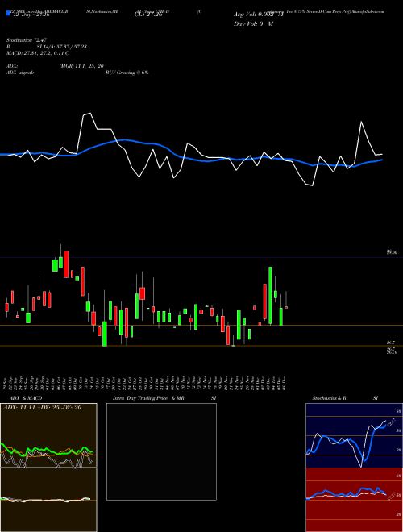Click the empty intraday trading price chart box
The height and width of the screenshot is (532, 403).
click(161, 451)
